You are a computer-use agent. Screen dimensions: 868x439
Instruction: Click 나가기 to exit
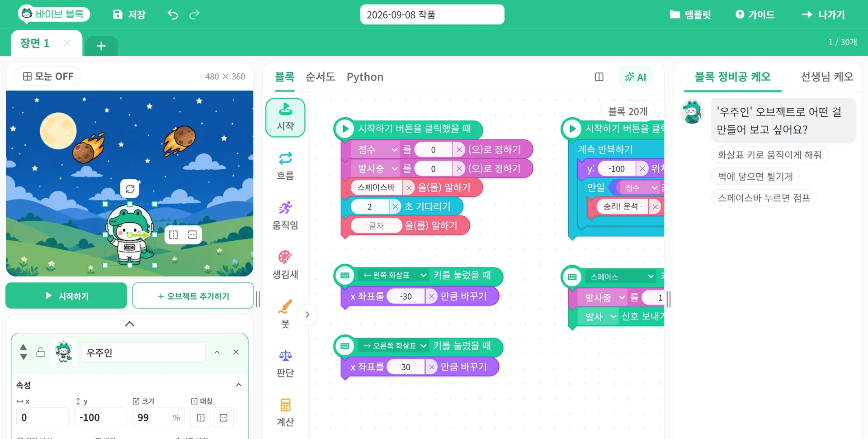pos(823,14)
